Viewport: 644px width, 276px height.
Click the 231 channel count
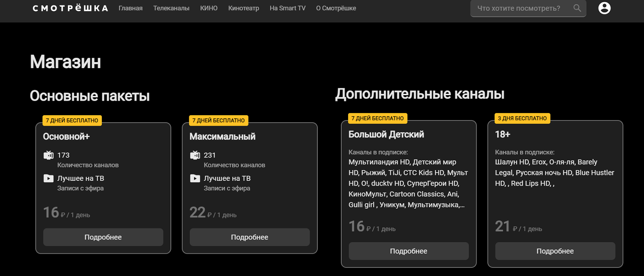coord(210,155)
